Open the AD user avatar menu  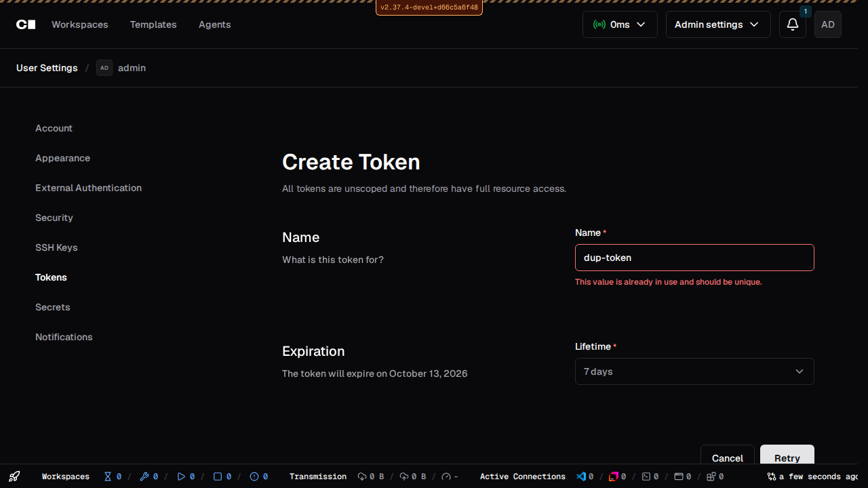(x=828, y=24)
